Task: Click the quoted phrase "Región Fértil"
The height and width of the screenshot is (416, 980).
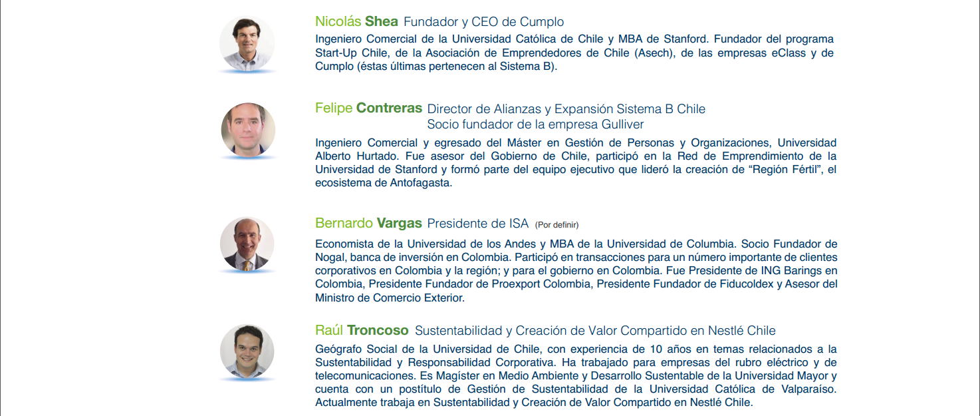Action: pos(779,170)
